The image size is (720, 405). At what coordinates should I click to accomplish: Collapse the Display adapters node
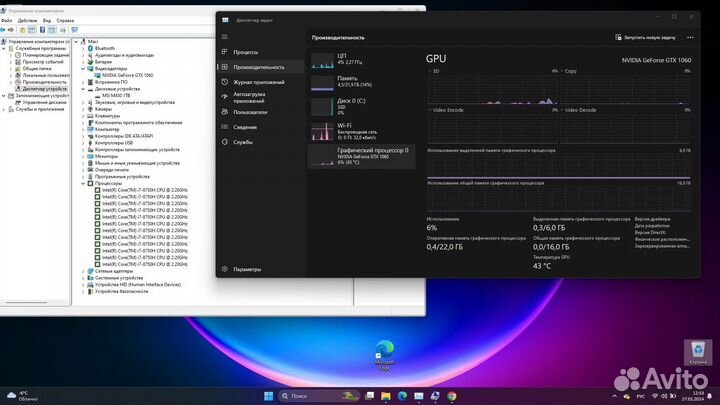click(x=84, y=68)
